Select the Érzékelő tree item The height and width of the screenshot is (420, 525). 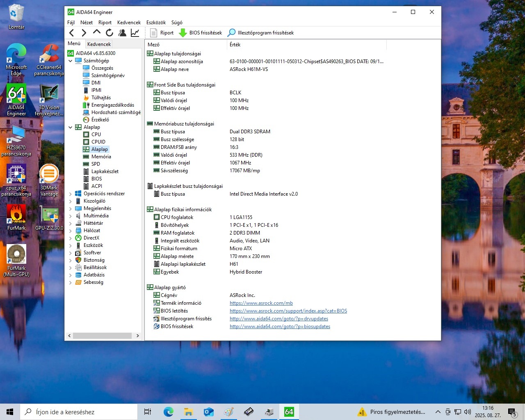point(100,120)
